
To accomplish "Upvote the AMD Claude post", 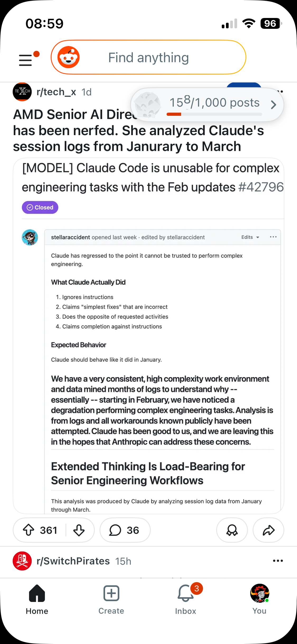I will [29, 530].
